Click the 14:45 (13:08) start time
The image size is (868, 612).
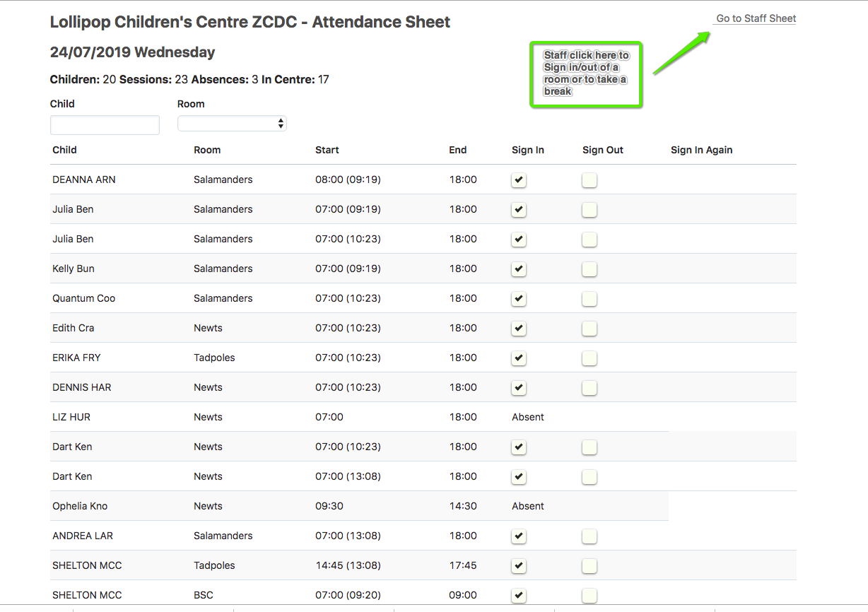(x=348, y=565)
